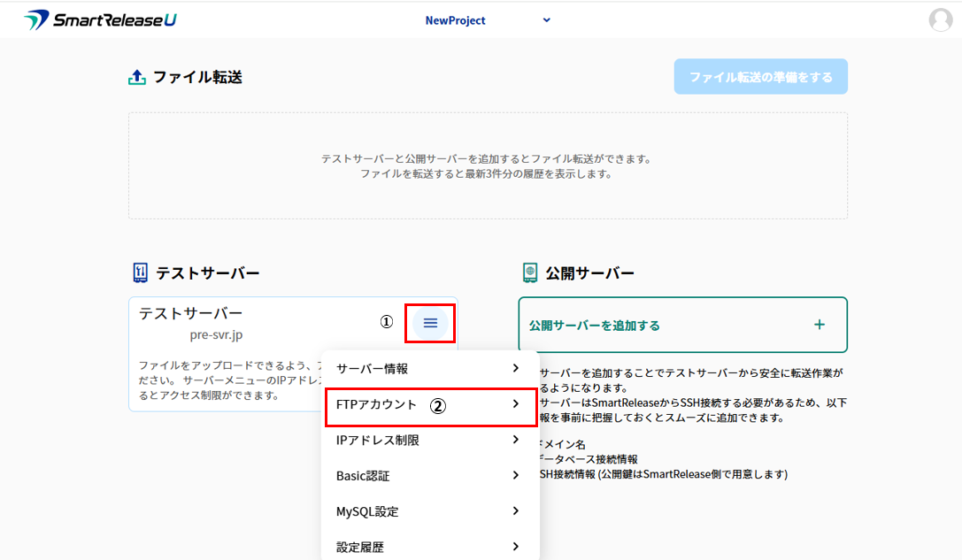This screenshot has width=962, height=560.
Task: Click the test server heading icon
Action: [x=139, y=272]
